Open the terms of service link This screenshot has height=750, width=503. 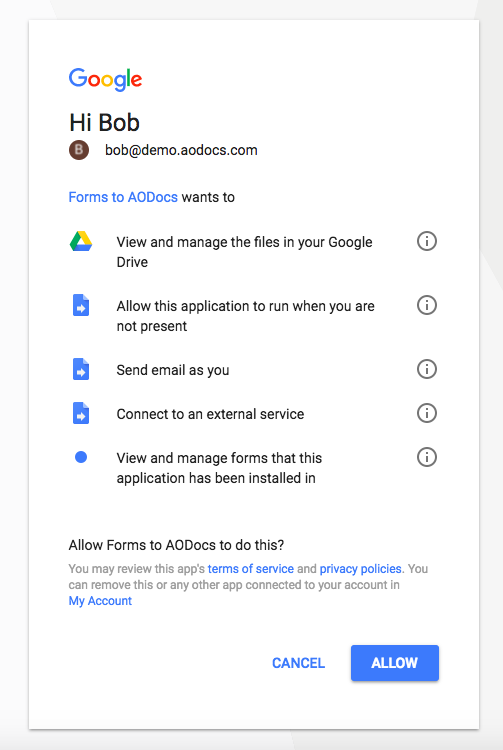tap(251, 569)
